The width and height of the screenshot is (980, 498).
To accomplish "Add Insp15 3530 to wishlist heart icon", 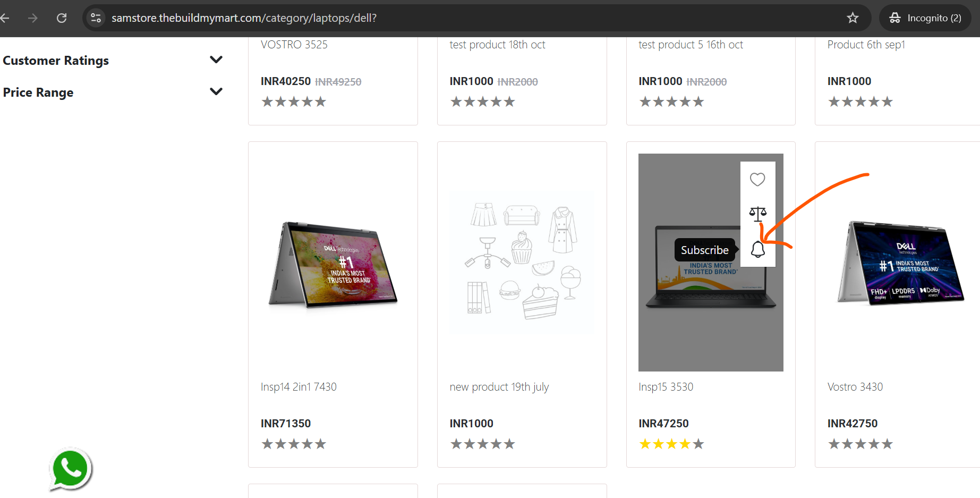I will 757,180.
